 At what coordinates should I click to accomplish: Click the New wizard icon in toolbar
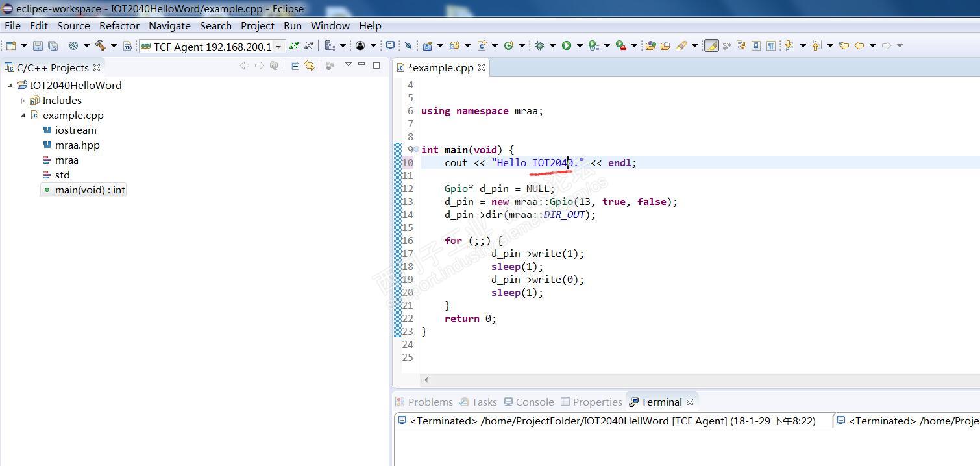click(11, 45)
